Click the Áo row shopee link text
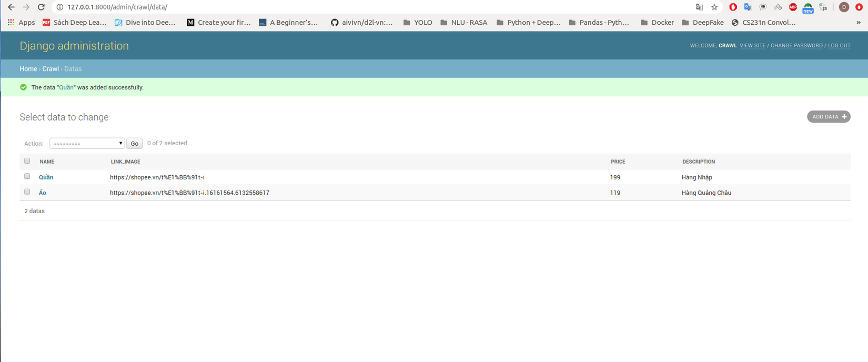Screen dimensions: 868x362 click(189, 193)
